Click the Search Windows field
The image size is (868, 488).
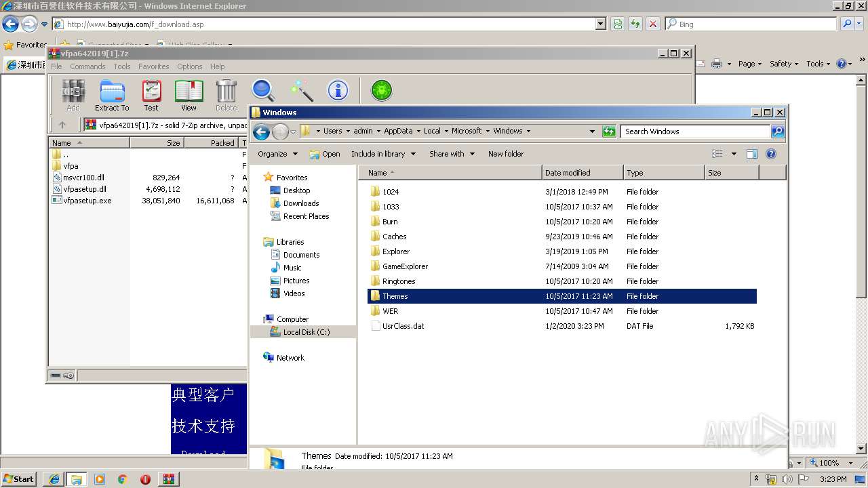pos(696,131)
